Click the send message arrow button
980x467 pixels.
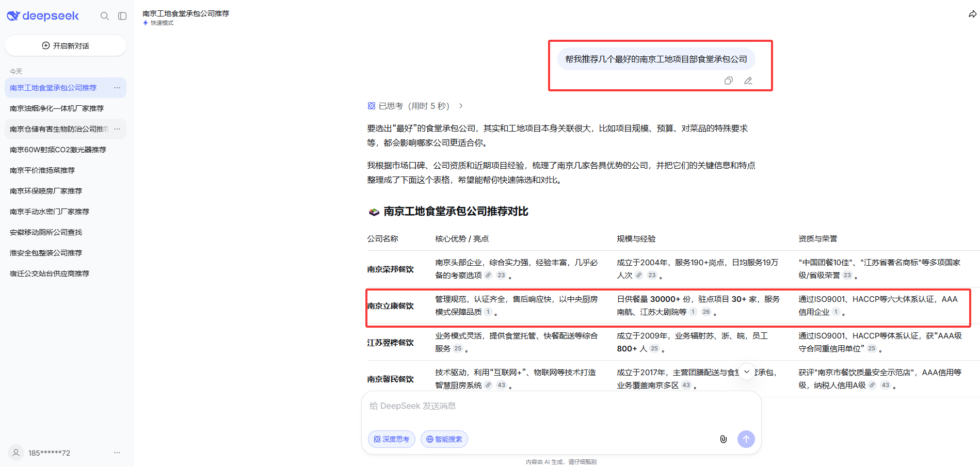[746, 439]
